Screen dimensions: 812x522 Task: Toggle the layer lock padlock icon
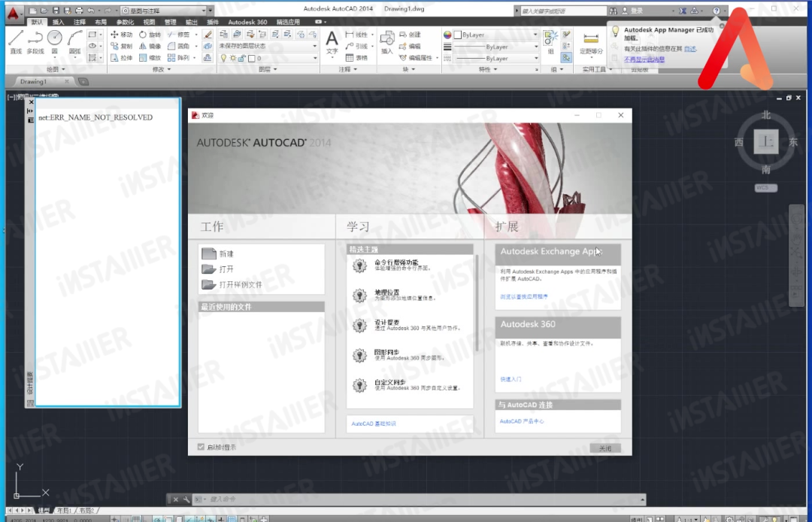tap(242, 59)
